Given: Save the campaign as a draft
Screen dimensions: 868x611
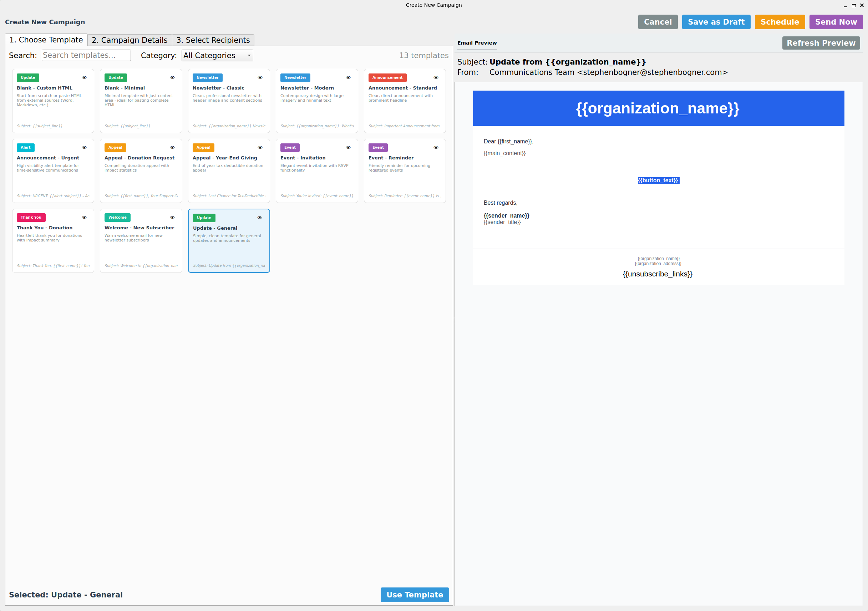Looking at the screenshot, I should click(716, 21).
